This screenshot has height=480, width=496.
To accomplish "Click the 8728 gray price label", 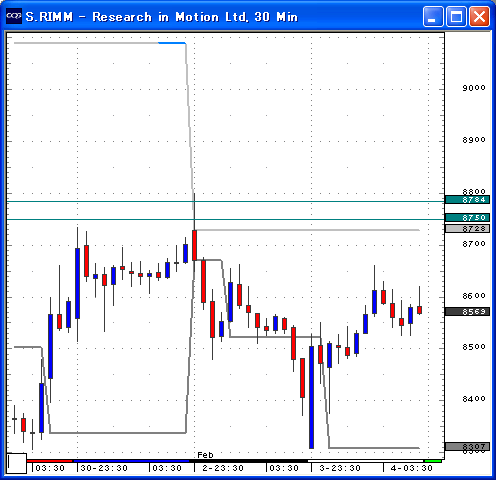I will pyautogui.click(x=467, y=228).
